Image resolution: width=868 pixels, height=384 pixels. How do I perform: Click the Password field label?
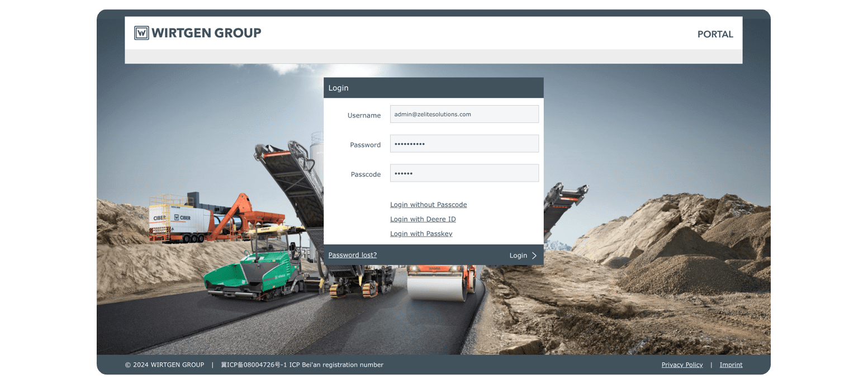tap(365, 145)
